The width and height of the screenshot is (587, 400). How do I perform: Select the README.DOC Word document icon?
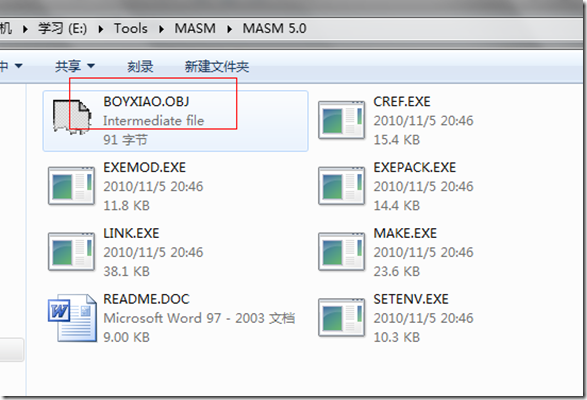pyautogui.click(x=72, y=318)
